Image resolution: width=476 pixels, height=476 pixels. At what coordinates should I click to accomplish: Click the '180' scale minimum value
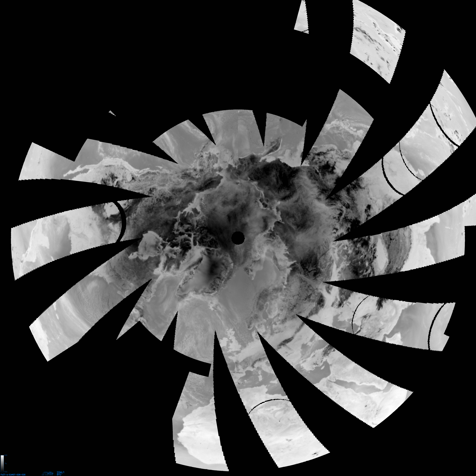6,472
